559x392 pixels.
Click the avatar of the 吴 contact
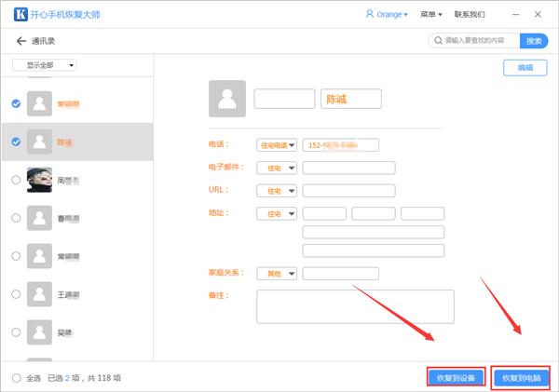[38, 331]
